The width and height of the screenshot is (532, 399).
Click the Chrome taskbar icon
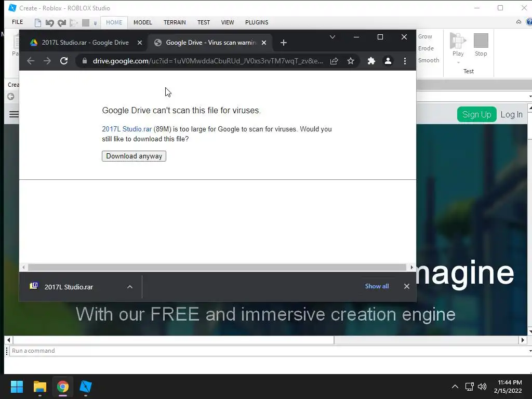click(63, 387)
